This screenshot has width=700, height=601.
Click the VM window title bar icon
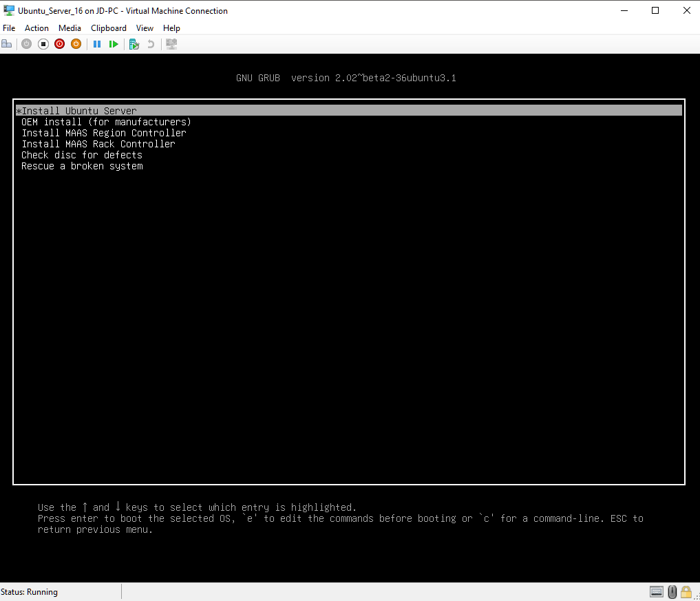click(x=8, y=10)
